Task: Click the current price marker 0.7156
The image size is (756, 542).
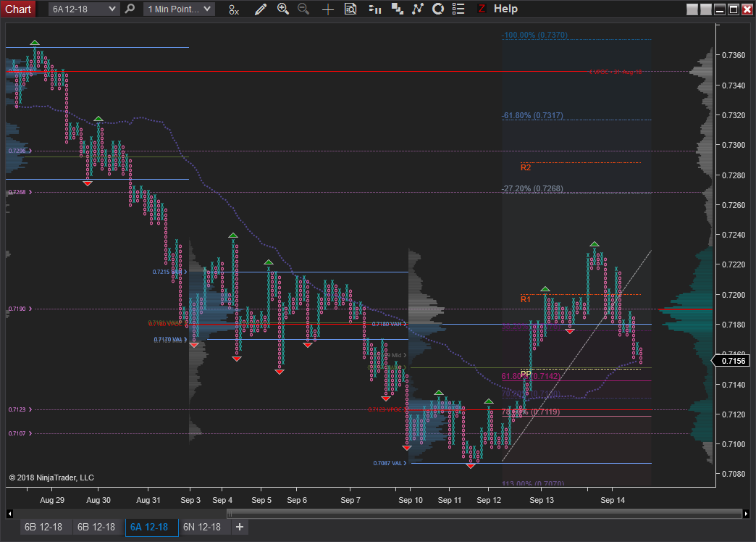Action: tap(731, 361)
